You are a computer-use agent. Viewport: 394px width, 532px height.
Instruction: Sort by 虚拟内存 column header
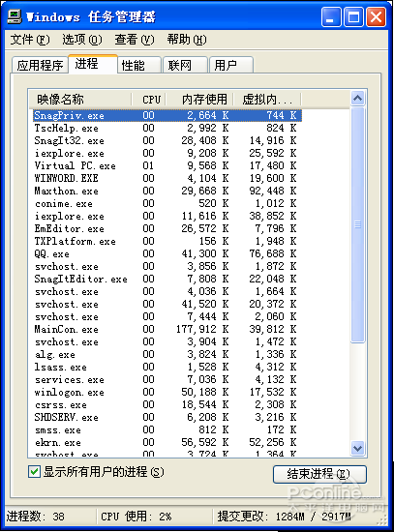tap(267, 100)
